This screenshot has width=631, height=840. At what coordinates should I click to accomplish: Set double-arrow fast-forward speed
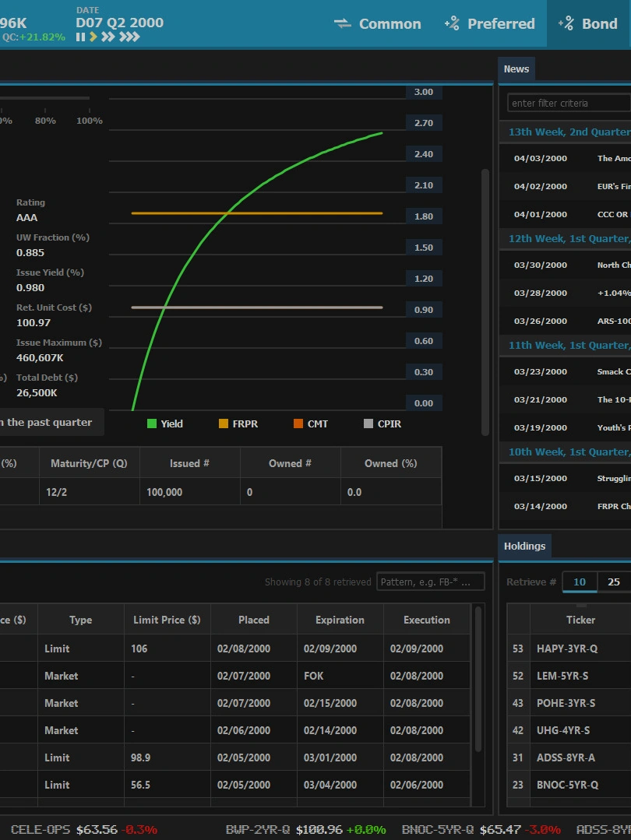(108, 37)
